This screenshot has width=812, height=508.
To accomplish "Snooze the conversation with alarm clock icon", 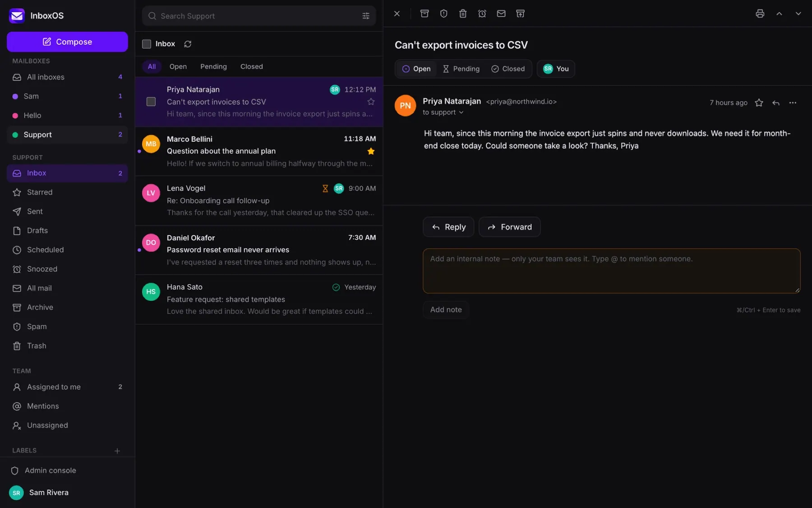I will pos(482,14).
